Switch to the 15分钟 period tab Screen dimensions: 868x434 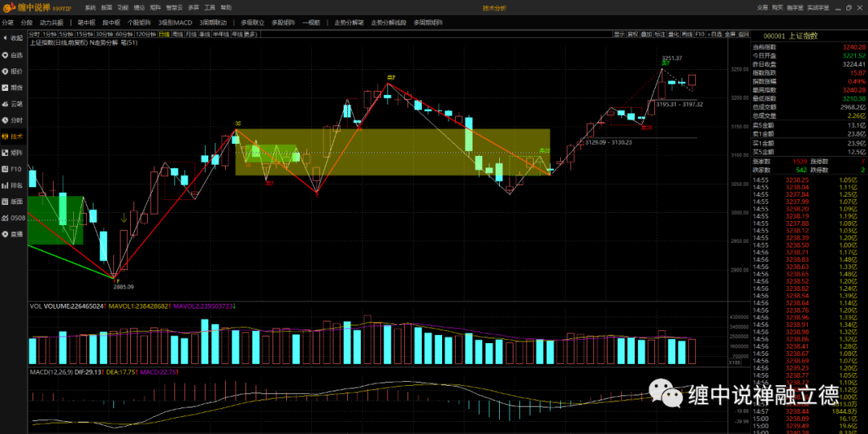point(84,35)
